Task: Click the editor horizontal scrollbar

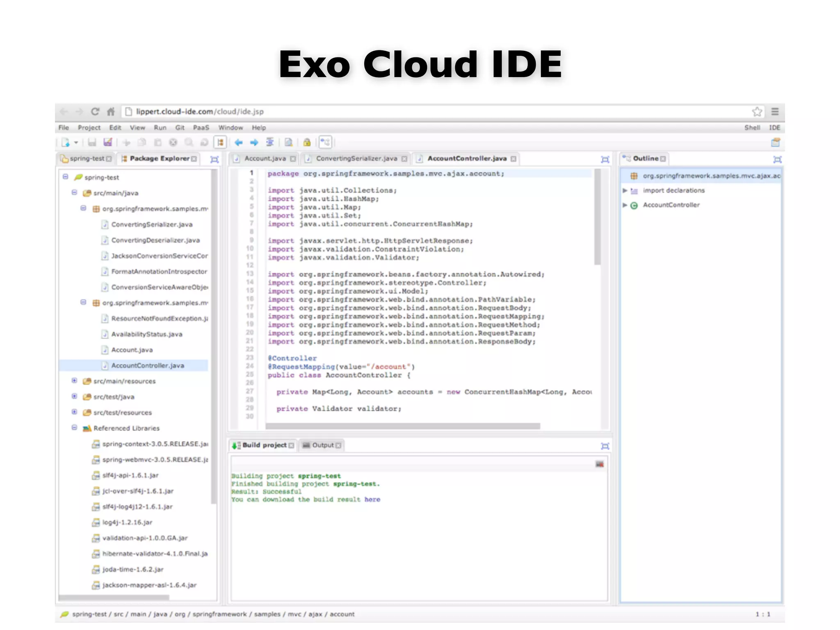Action: tap(402, 426)
